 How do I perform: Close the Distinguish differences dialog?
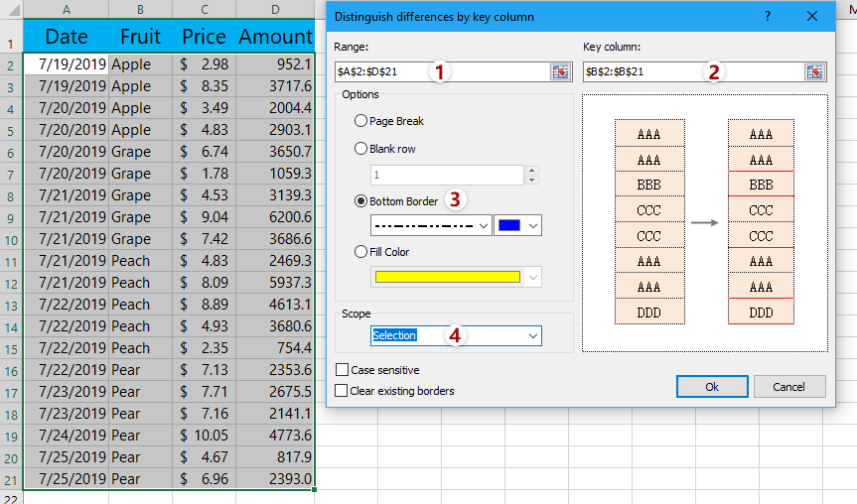pyautogui.click(x=812, y=17)
